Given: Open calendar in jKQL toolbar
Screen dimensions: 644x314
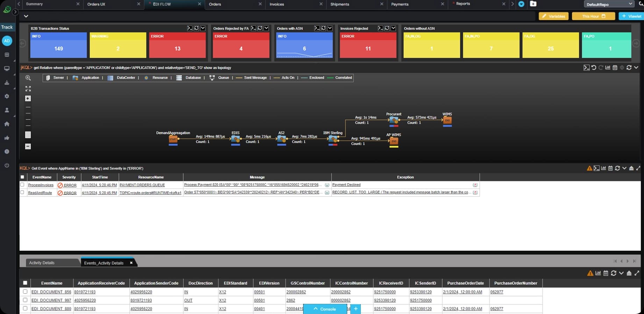Looking at the screenshot, I should (615, 67).
